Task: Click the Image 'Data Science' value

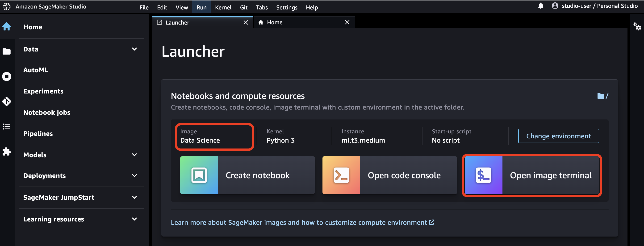Action: 200,140
